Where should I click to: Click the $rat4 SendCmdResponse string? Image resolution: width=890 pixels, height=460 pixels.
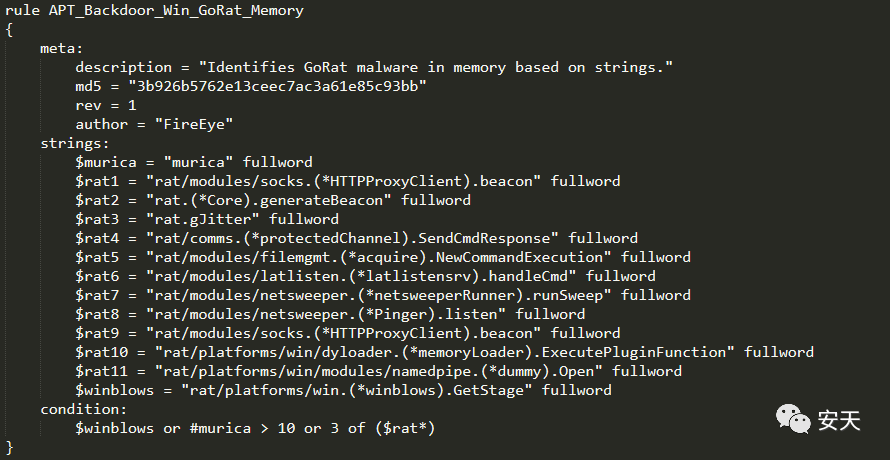[352, 239]
